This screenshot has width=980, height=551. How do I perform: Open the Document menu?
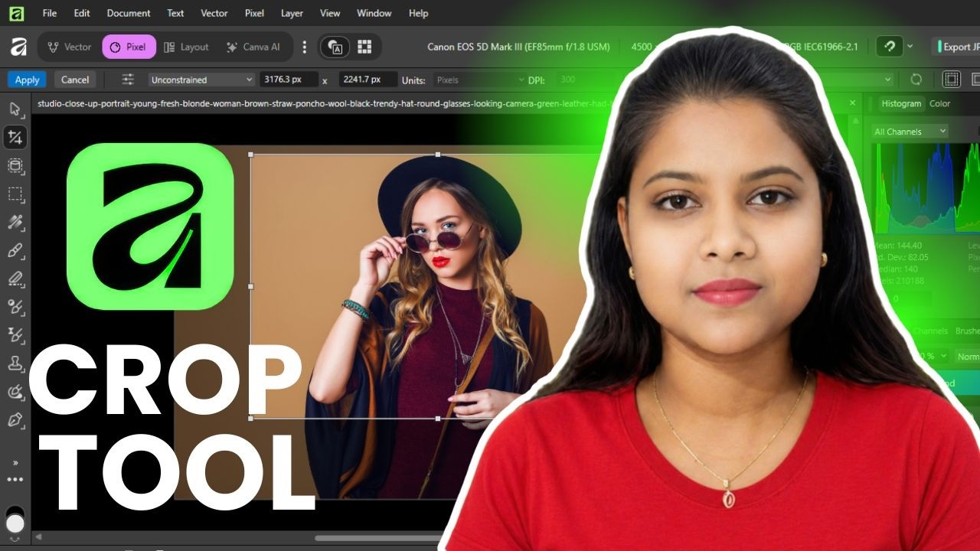point(129,13)
